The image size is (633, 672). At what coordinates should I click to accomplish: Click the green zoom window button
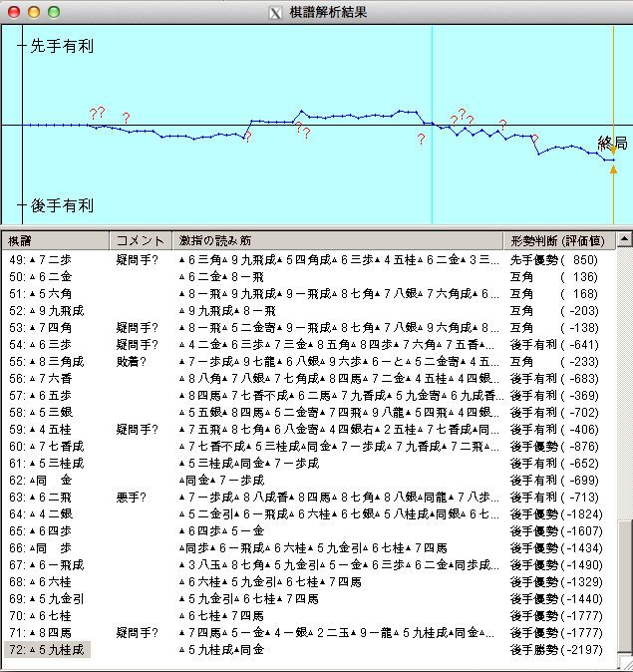click(54, 12)
